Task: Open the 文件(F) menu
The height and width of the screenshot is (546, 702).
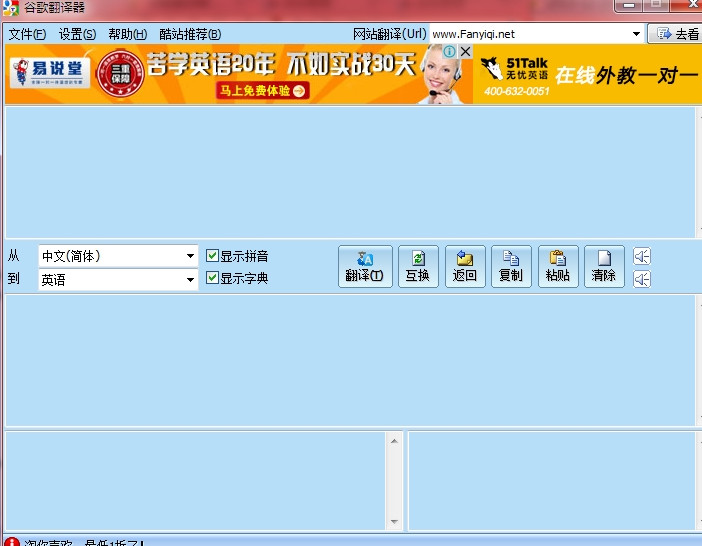Action: tap(27, 34)
